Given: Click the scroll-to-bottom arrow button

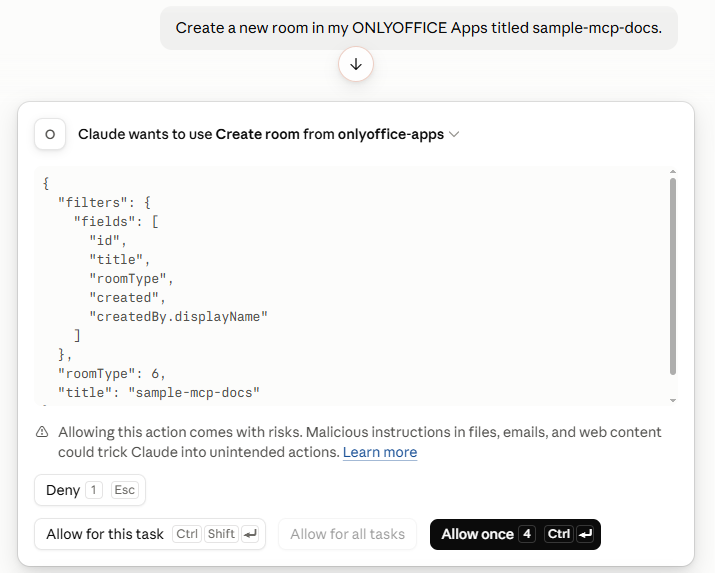Looking at the screenshot, I should click(x=356, y=64).
